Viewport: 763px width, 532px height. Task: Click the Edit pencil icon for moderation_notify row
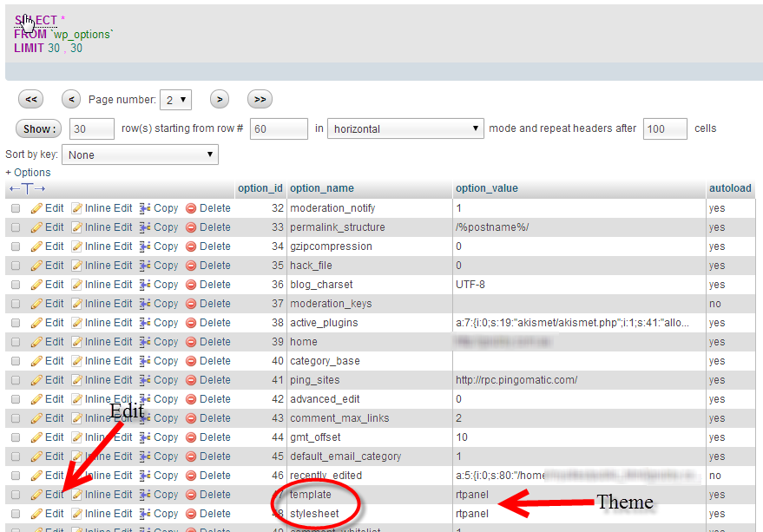coord(36,208)
